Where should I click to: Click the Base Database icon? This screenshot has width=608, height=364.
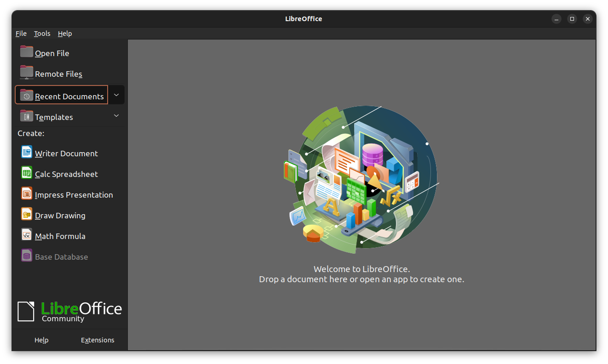(x=27, y=255)
